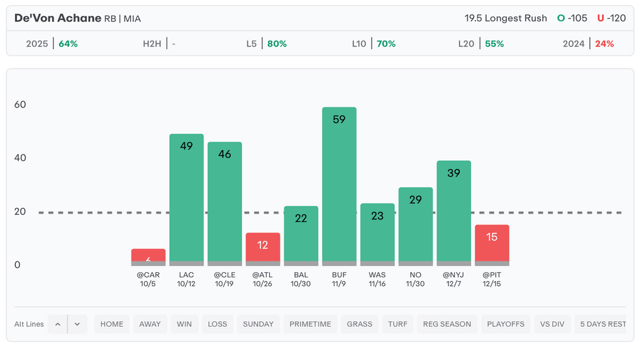Image resolution: width=644 pixels, height=352 pixels.
Task: Click the BUF 11/9 bar showing 59
Action: click(339, 186)
